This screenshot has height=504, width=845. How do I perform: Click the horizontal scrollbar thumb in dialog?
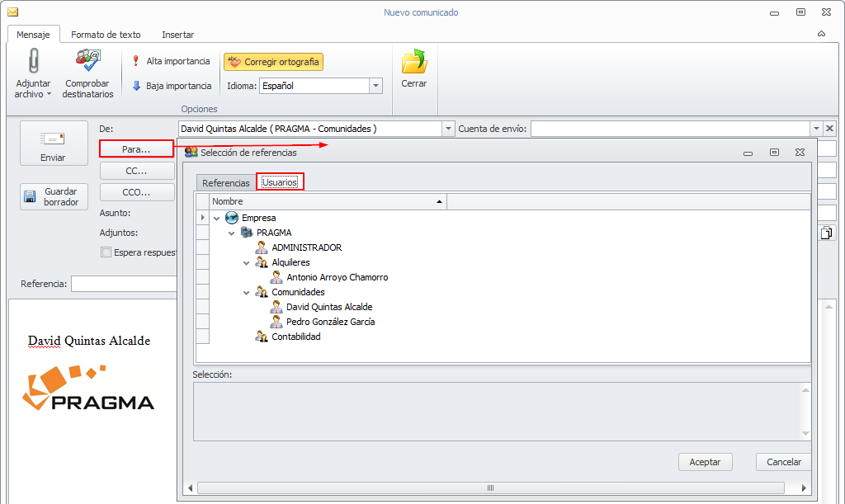tap(490, 488)
